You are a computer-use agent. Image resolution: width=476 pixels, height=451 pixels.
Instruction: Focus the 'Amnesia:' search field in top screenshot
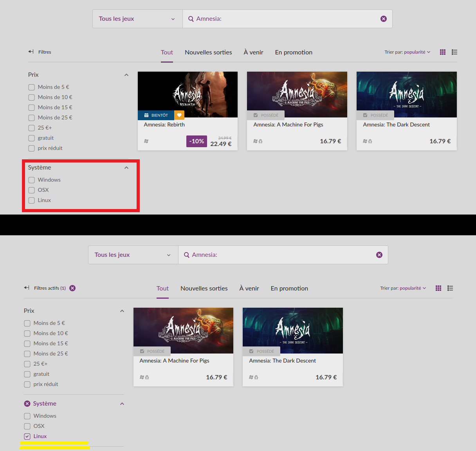pos(287,19)
